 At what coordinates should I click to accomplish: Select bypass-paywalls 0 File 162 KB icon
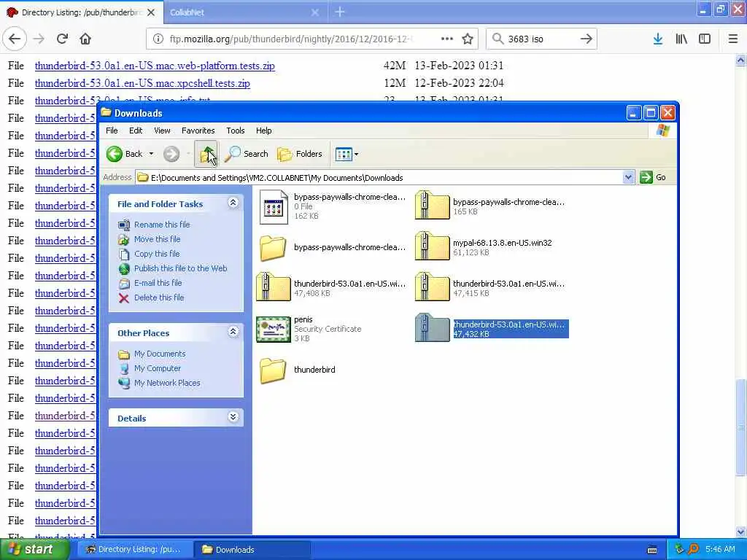pos(274,206)
